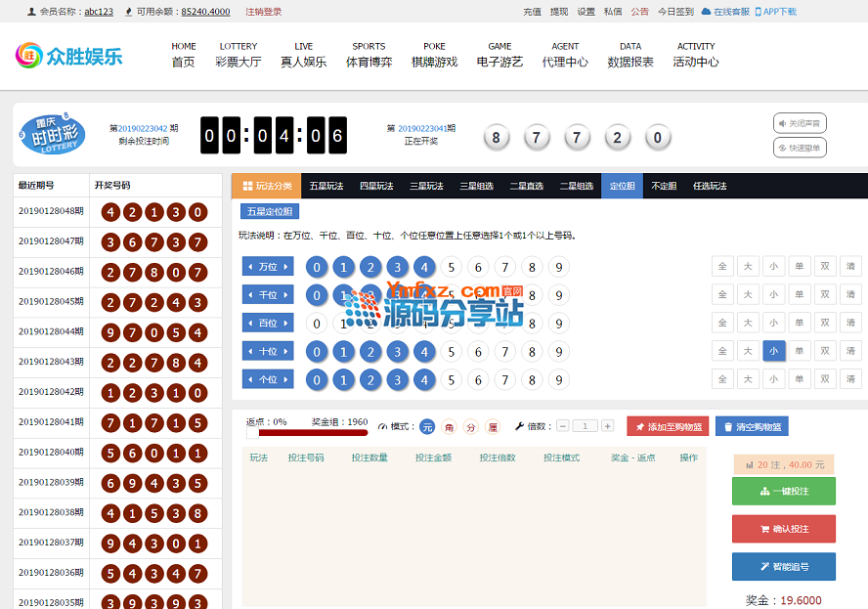
Task: Open the APP下载 download link
Action: pos(775,12)
